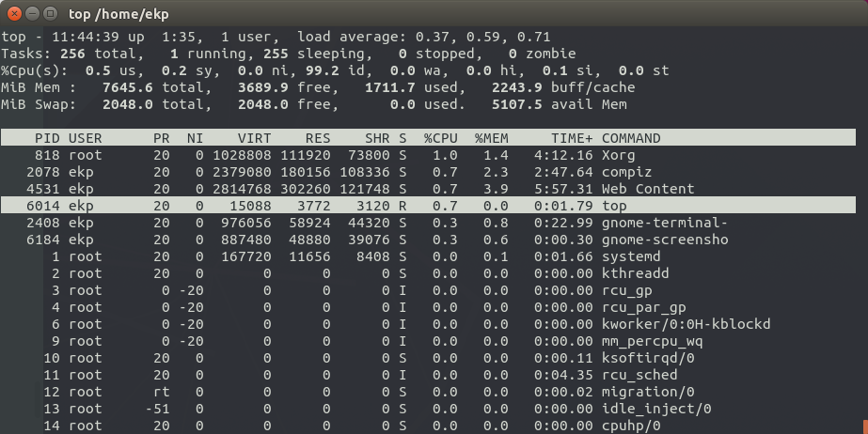The image size is (868, 434).
Task: Click the %MEM column header
Action: click(x=492, y=138)
